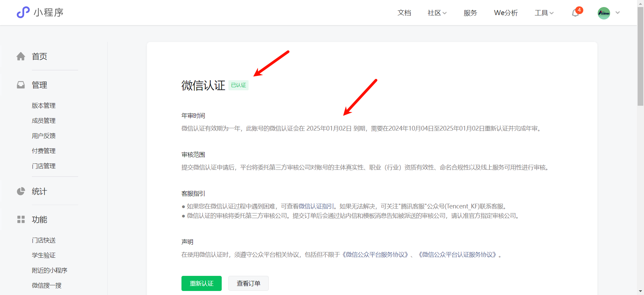Expand the 社区 dropdown menu
The image size is (644, 295).
(x=437, y=13)
